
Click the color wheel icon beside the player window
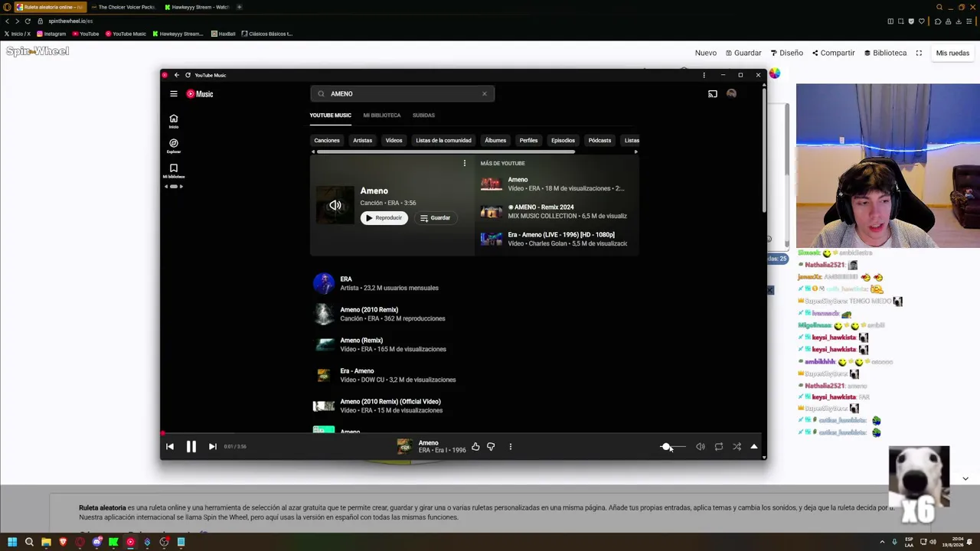[775, 73]
